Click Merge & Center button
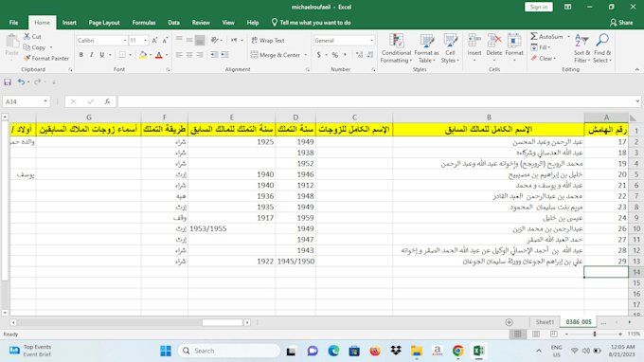644x362 pixels. point(276,55)
